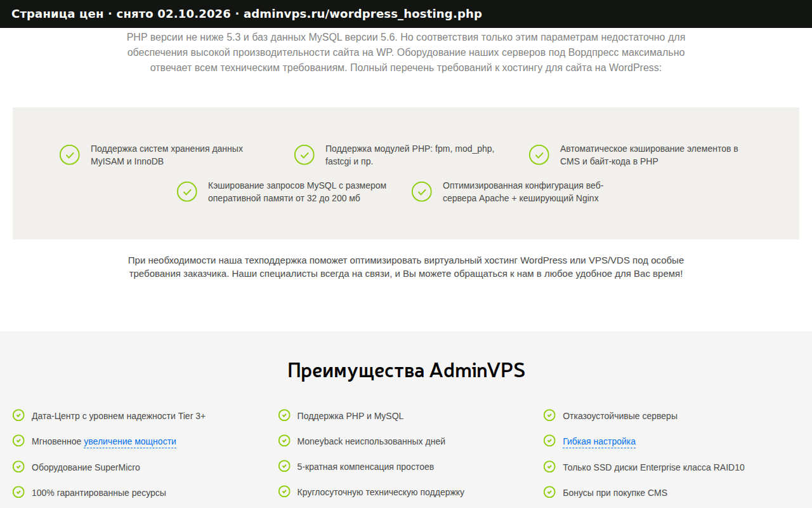The width and height of the screenshot is (812, 508).
Task: Click text Moneyback неиспользованных дней
Action: pos(371,441)
